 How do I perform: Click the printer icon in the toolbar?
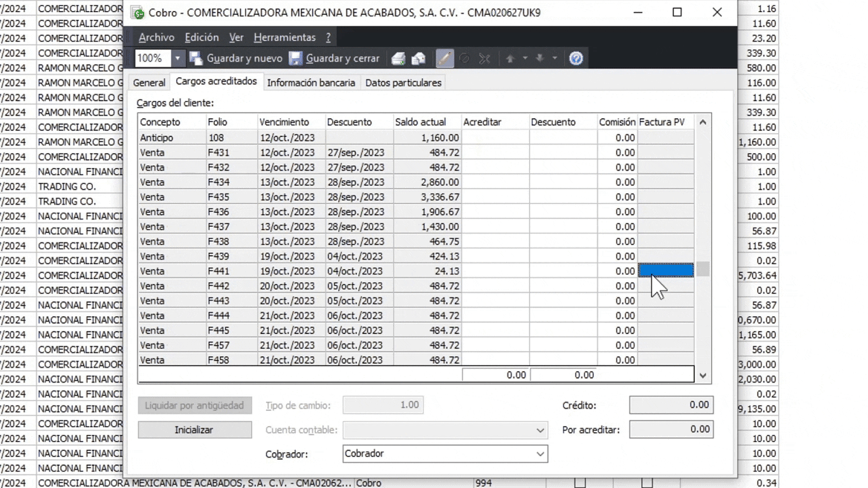[x=398, y=58]
